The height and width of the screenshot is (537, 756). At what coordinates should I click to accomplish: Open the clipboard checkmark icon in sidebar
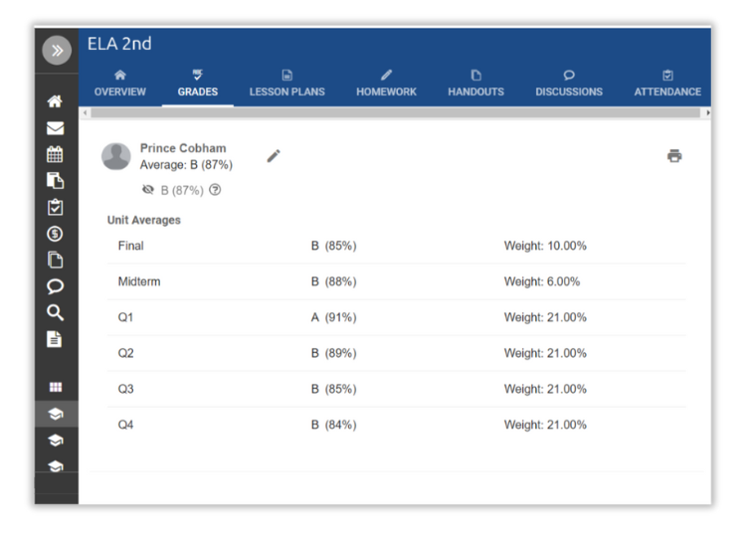click(x=56, y=207)
